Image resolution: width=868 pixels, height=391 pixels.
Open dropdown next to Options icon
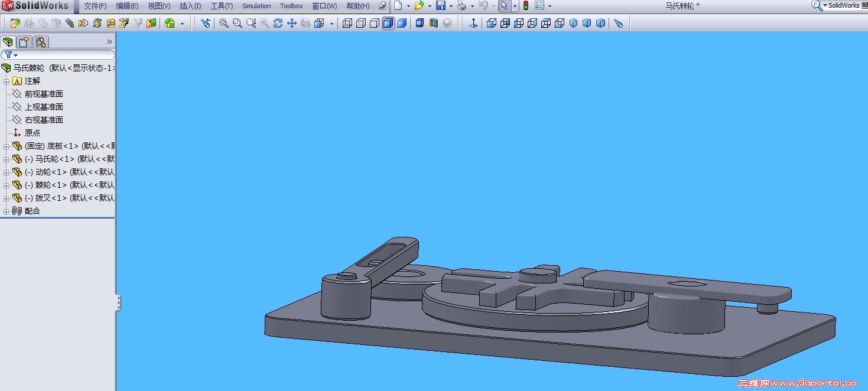click(550, 6)
